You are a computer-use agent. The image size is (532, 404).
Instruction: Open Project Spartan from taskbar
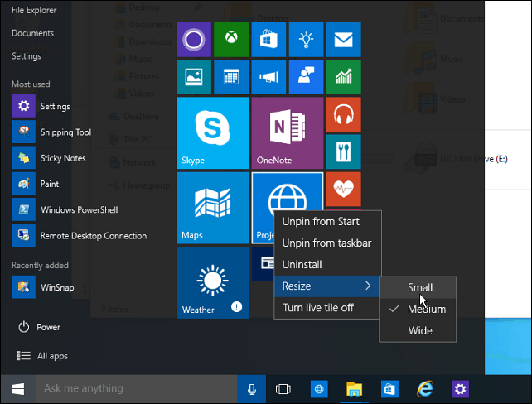(x=319, y=389)
